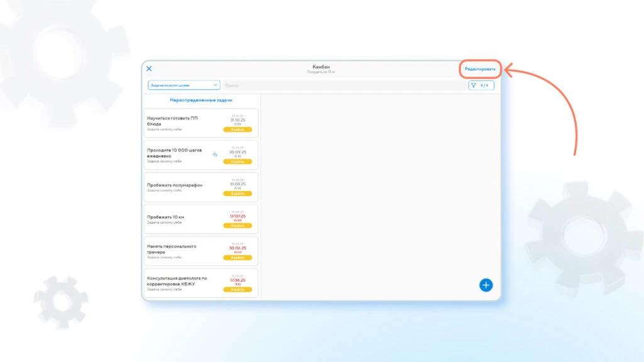Open the link icon on Проходите 10 000 шагов
The height and width of the screenshot is (362, 644).
215,155
